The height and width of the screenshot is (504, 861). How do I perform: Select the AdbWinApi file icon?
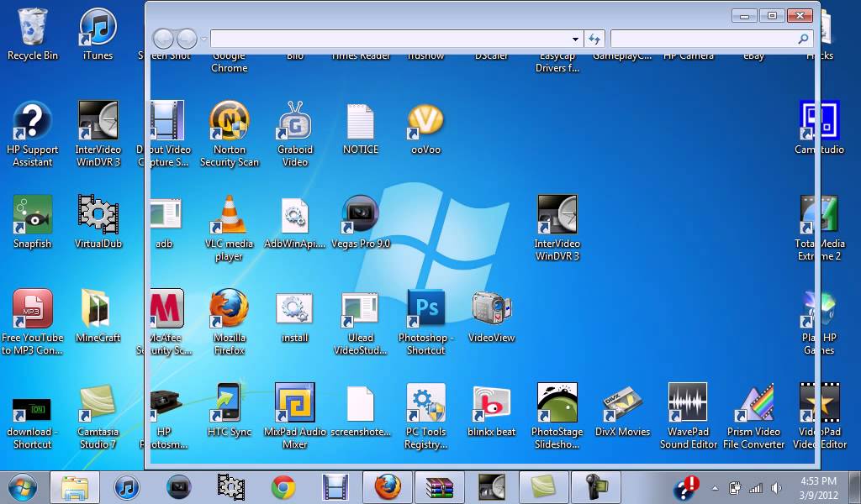pyautogui.click(x=295, y=222)
